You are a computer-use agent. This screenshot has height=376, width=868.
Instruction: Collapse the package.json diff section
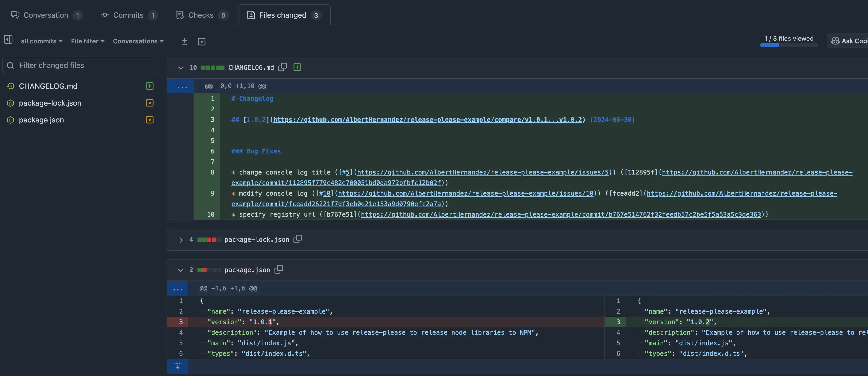point(181,270)
